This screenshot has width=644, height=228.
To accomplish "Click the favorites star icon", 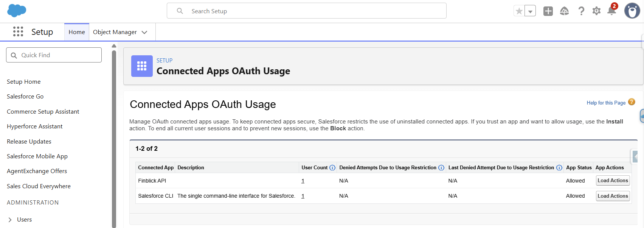I will 519,11.
